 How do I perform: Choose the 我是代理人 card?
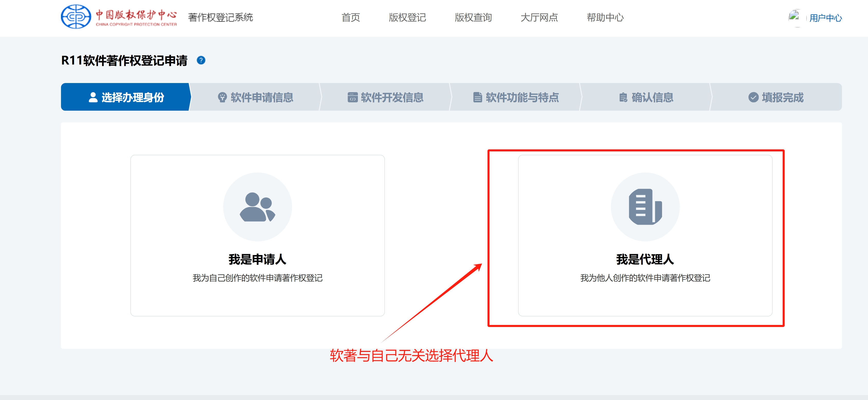click(x=645, y=235)
